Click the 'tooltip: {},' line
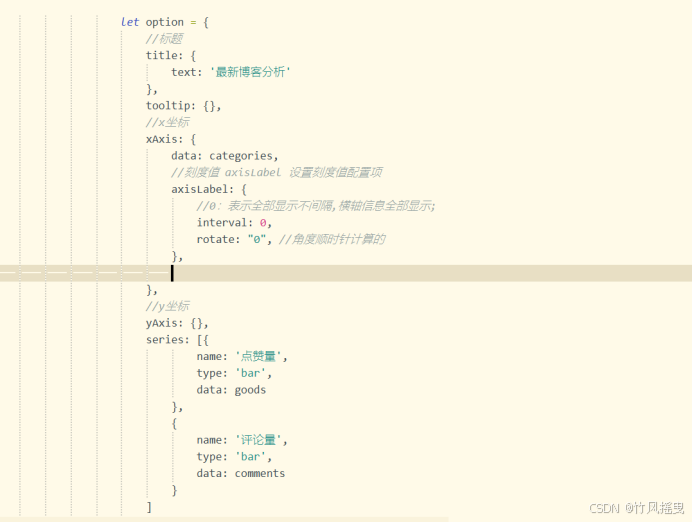This screenshot has height=522, width=693. (x=183, y=106)
